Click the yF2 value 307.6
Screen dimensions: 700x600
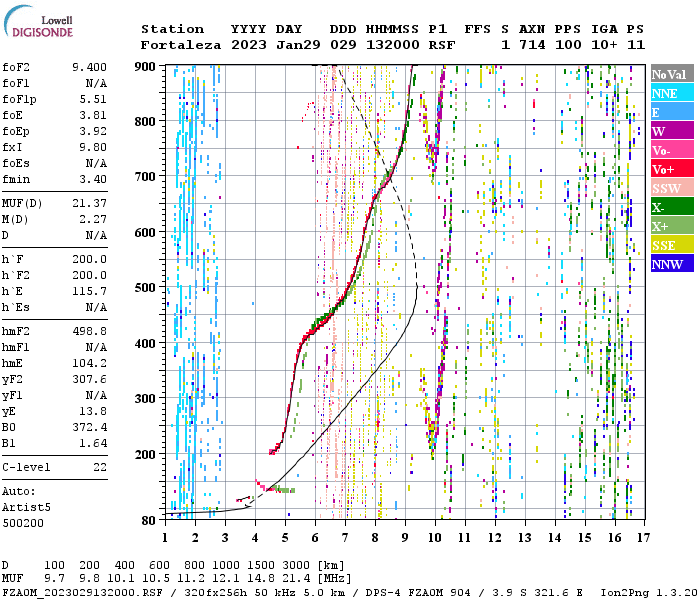[x=89, y=379]
